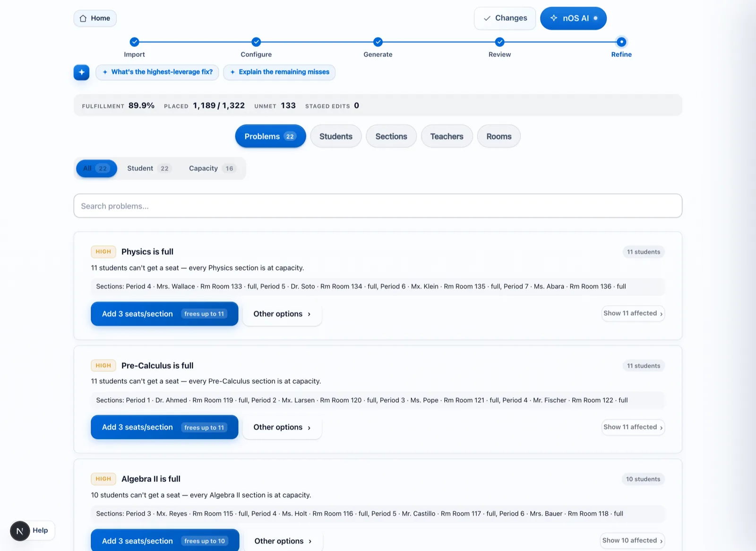Add 3 seats/section for Physics
This screenshot has height=551, width=756.
click(x=164, y=314)
